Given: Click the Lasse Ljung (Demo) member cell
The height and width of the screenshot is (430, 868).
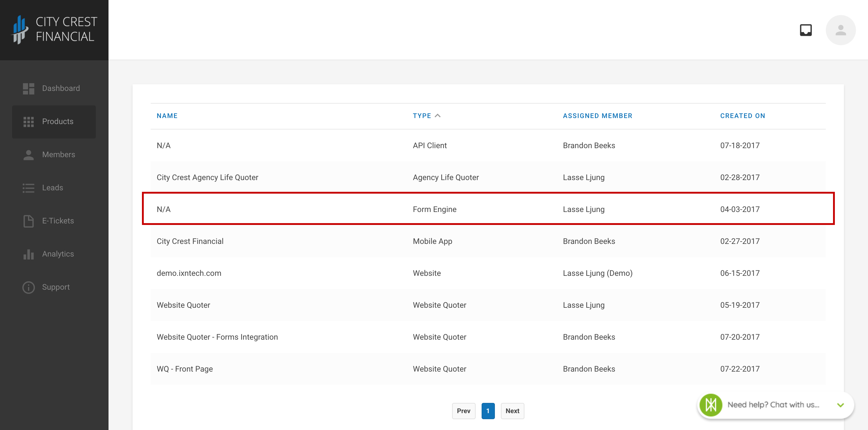Looking at the screenshot, I should click(597, 273).
